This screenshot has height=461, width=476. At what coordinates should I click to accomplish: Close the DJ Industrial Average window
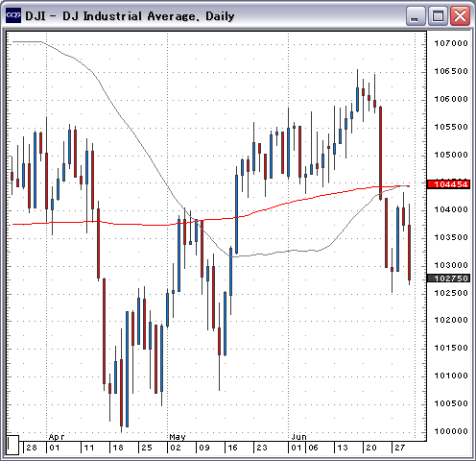(x=460, y=15)
